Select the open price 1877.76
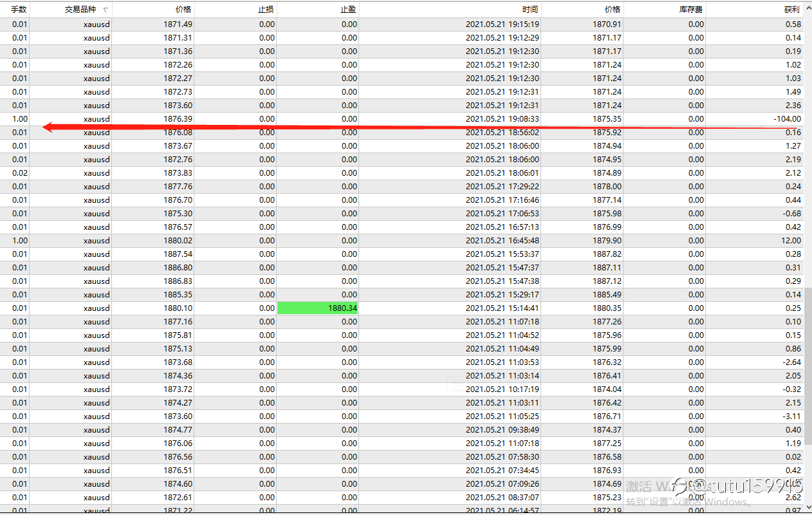Viewport: 812px width, 515px height. click(x=178, y=187)
